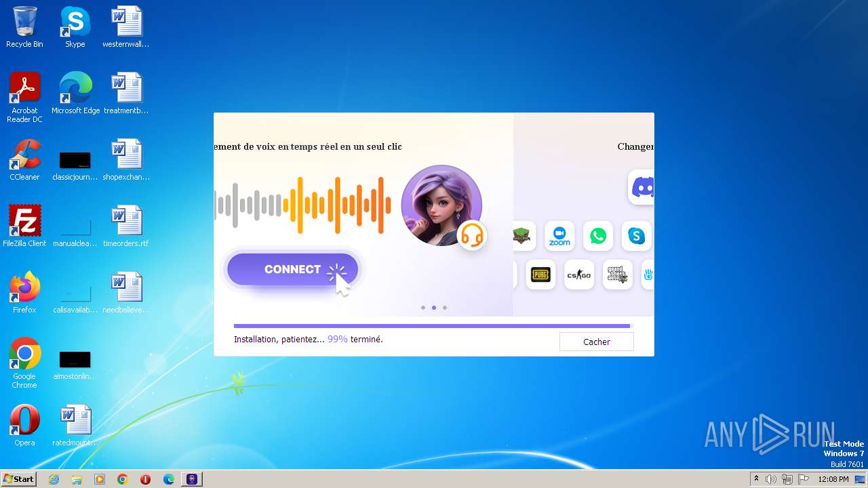868x488 pixels.
Task: Open the callsavailab desktop file
Action: pos(75,299)
